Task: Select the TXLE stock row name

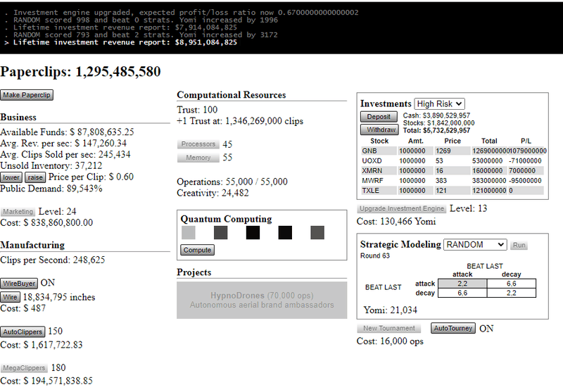Action: (371, 191)
